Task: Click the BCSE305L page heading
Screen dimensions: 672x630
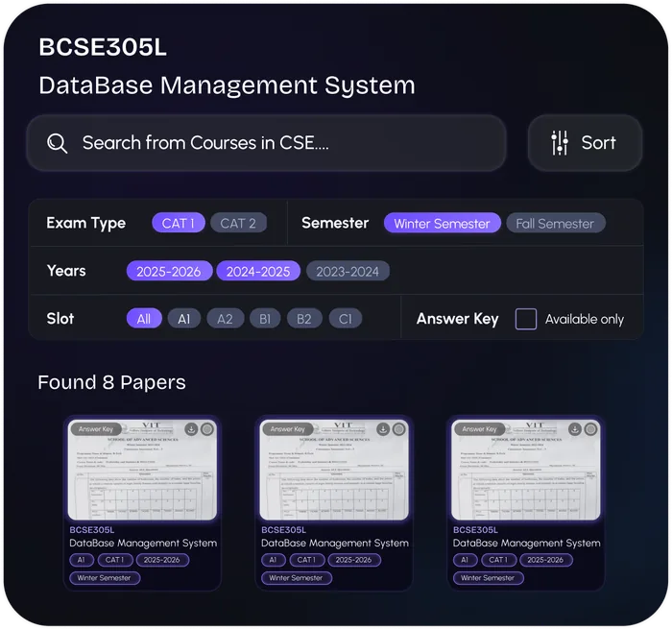Action: coord(103,47)
